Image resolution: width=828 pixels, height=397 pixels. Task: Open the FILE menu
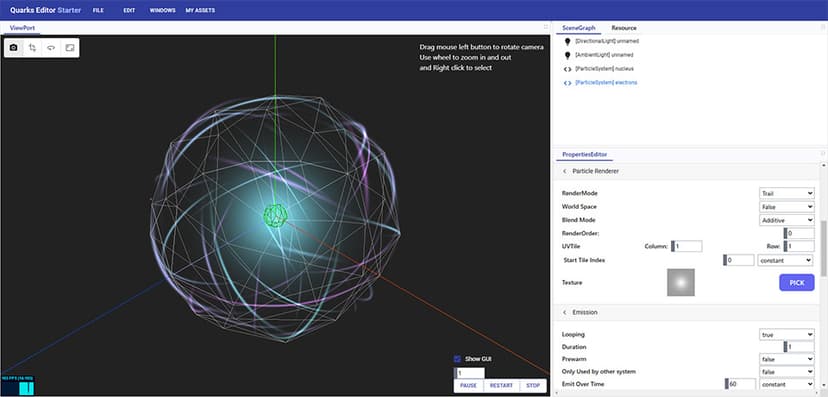[x=98, y=10]
